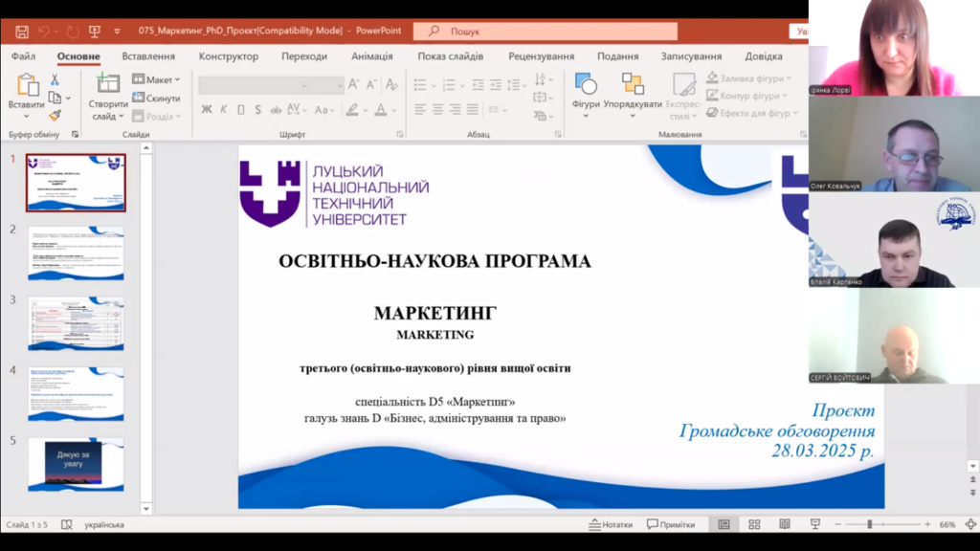The image size is (980, 551).
Task: Select the Format Painter brush
Action: pos(55,115)
